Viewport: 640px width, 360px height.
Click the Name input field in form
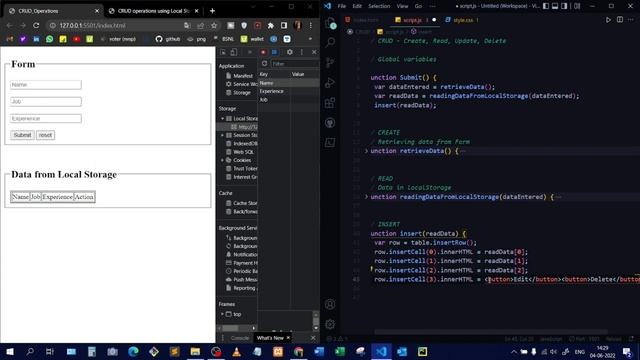[46, 85]
